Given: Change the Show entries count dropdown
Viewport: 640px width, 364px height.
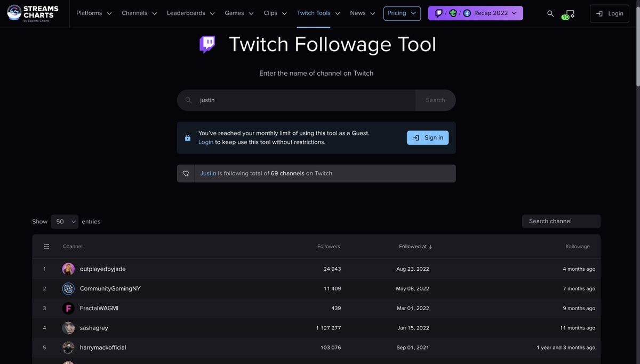Looking at the screenshot, I should point(65,222).
